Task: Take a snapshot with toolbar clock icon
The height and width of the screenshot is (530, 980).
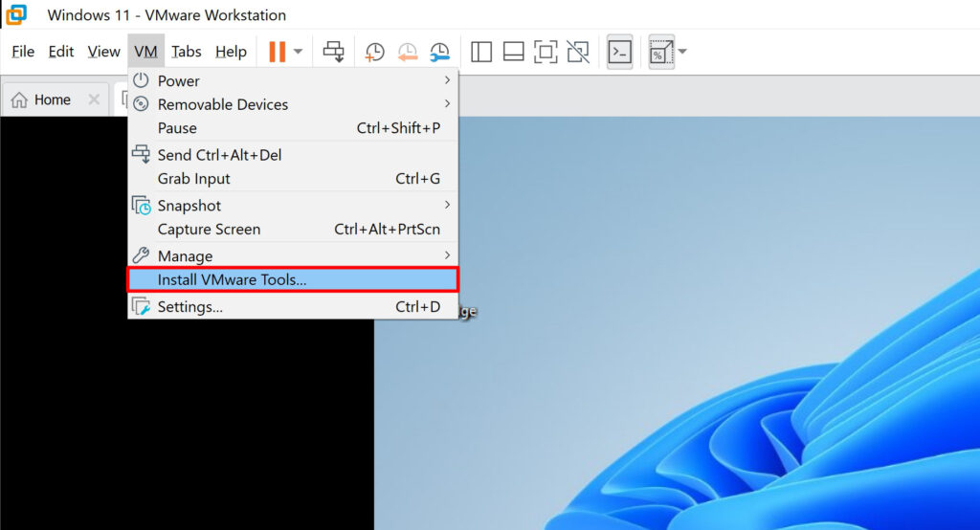Action: 374,52
